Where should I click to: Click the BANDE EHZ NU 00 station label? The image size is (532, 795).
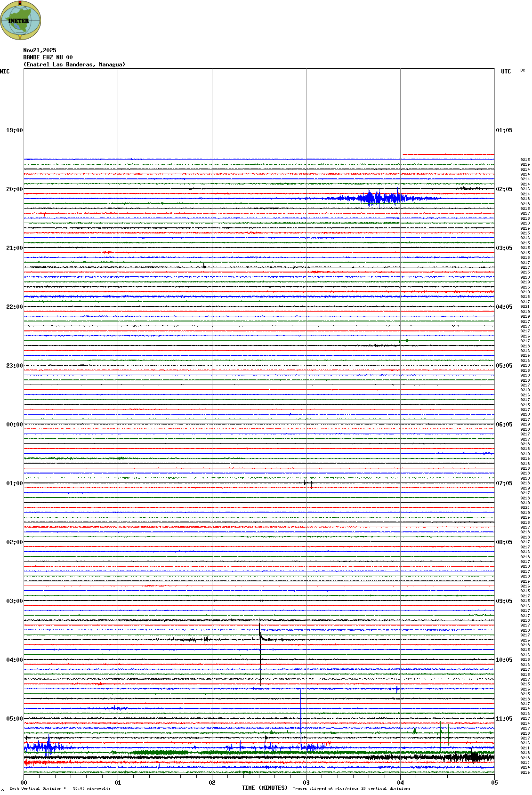[48, 57]
